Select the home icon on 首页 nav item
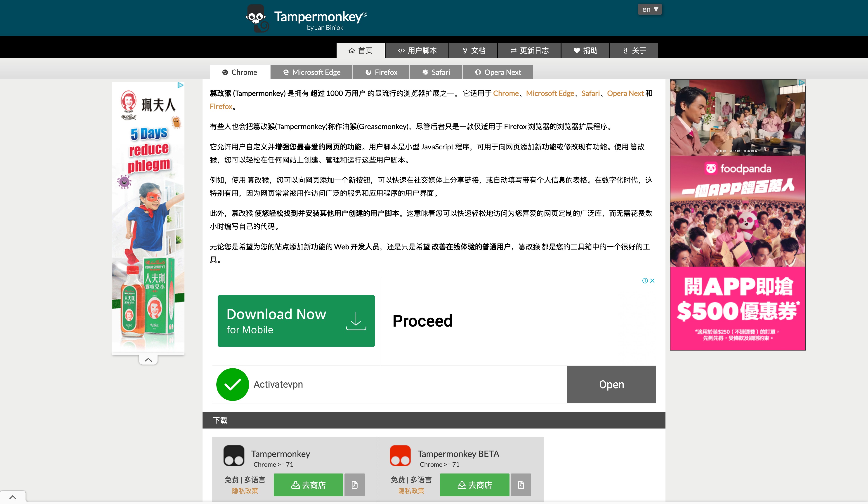868x504 pixels. click(x=352, y=50)
